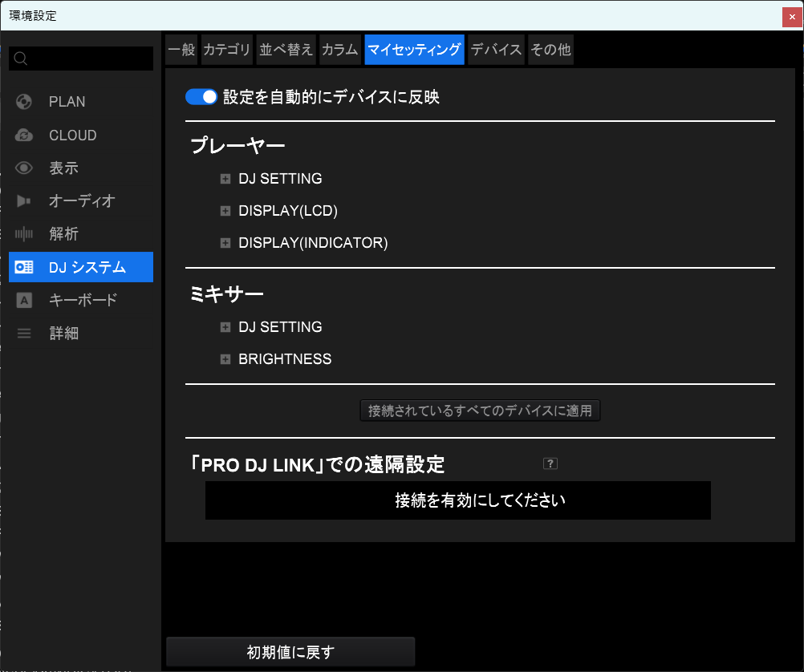Click 接続されているすべてのデバイスに適用 button
The width and height of the screenshot is (804, 672).
tap(480, 411)
